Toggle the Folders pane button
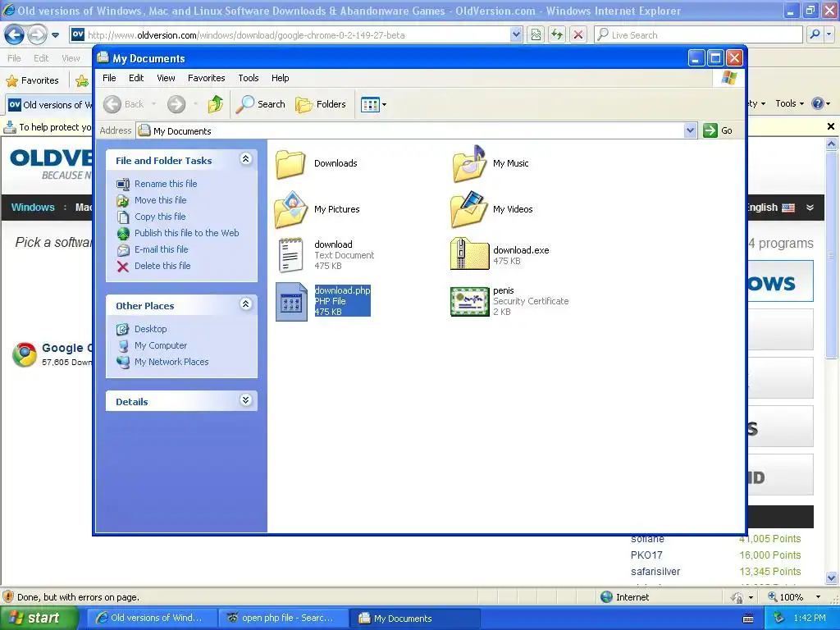The width and height of the screenshot is (840, 630). coord(321,104)
